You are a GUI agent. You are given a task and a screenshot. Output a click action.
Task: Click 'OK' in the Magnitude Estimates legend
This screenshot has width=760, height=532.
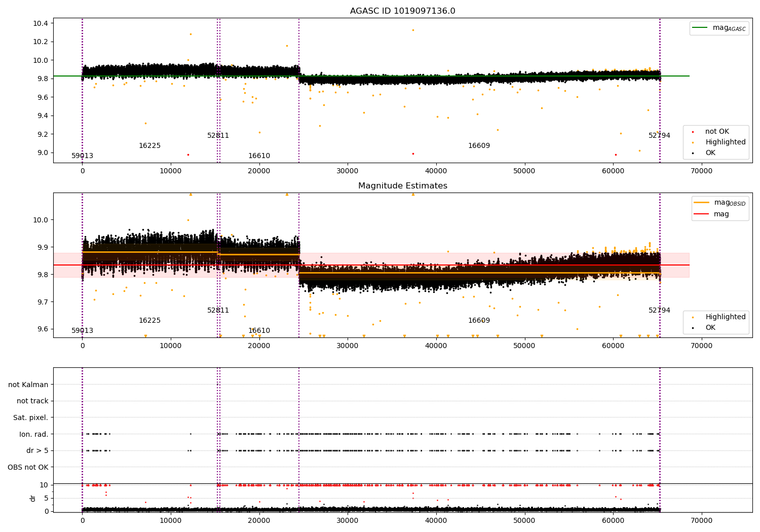coord(710,328)
